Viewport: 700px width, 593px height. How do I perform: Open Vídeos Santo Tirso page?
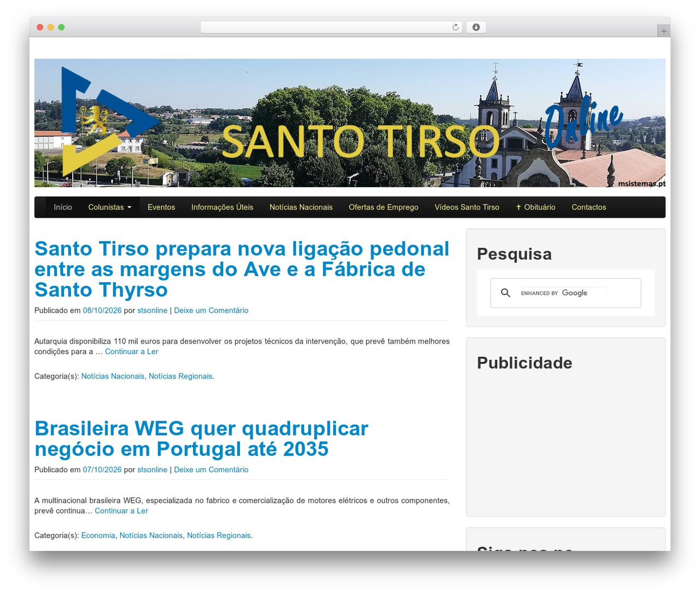pos(466,207)
